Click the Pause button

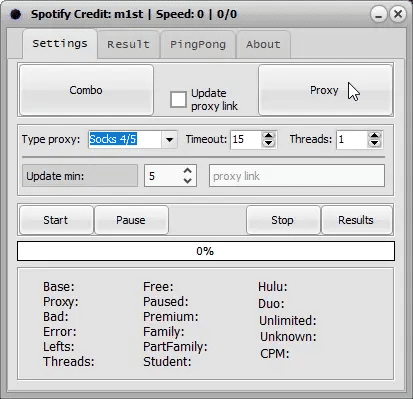[x=131, y=220]
